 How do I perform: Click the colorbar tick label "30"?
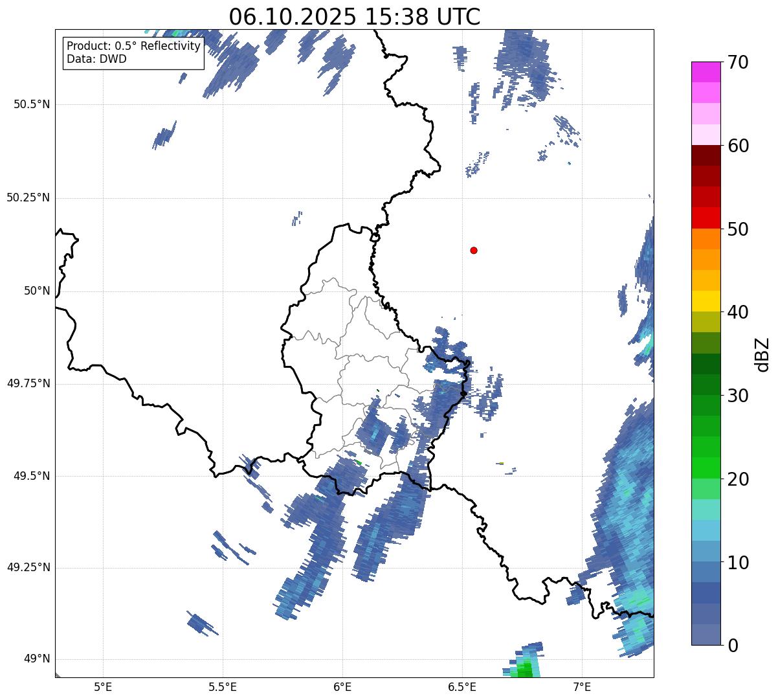click(x=738, y=396)
